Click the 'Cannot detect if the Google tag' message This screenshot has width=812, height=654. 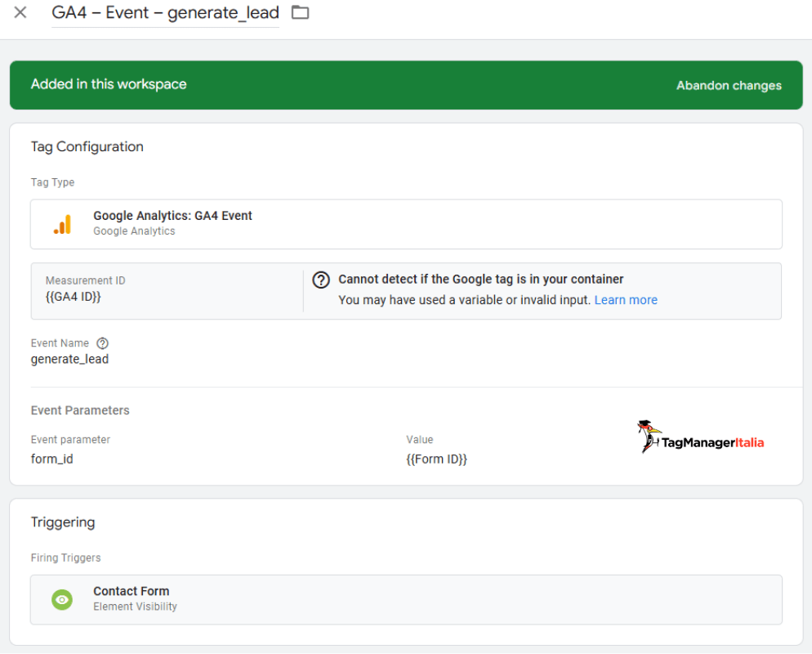[480, 280]
